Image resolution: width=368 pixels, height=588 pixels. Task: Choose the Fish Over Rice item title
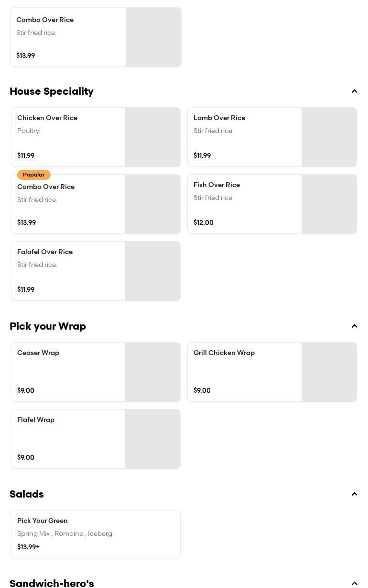pos(216,185)
